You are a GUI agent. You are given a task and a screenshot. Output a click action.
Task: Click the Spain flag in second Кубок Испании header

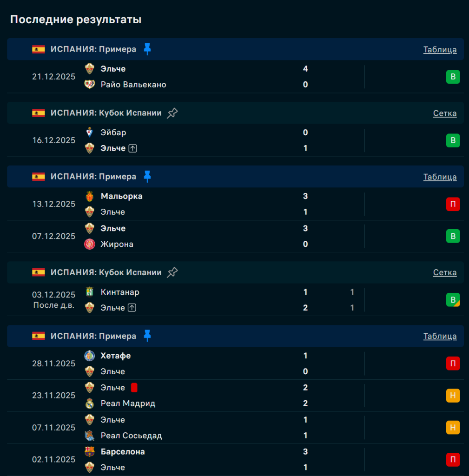(x=39, y=272)
